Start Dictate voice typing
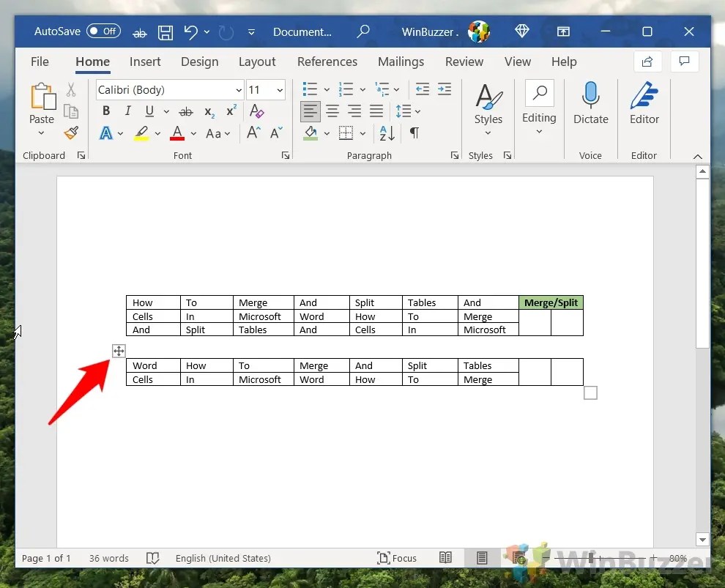The image size is (725, 588). [590, 103]
